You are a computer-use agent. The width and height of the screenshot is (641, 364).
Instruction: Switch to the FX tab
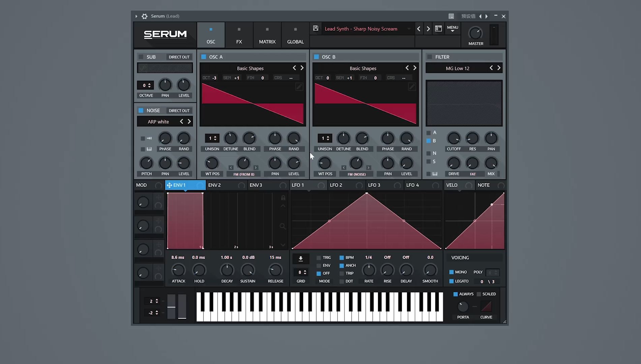point(239,35)
